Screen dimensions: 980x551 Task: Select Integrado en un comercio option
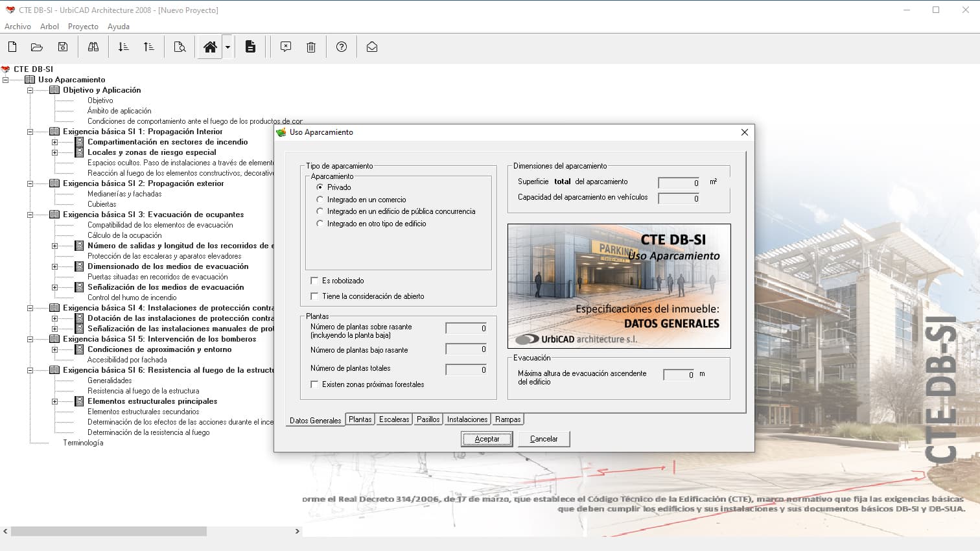point(320,199)
